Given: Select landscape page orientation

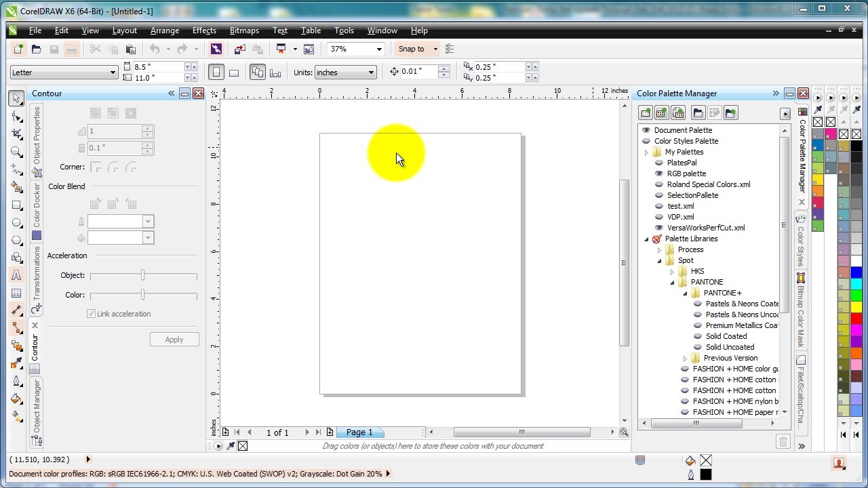Looking at the screenshot, I should 234,73.
